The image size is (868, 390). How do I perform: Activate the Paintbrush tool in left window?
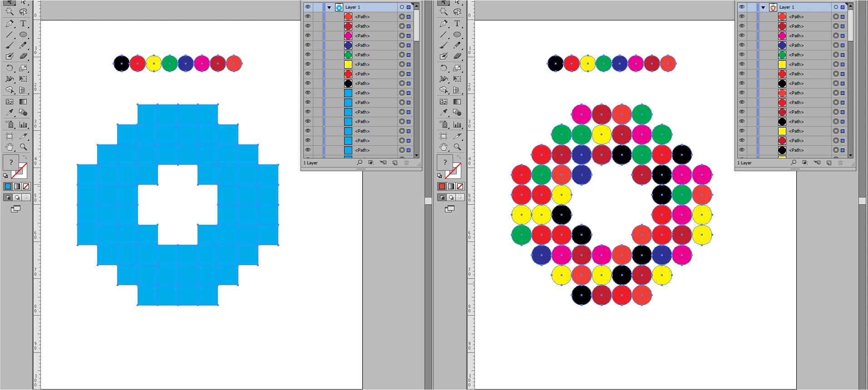coord(10,45)
